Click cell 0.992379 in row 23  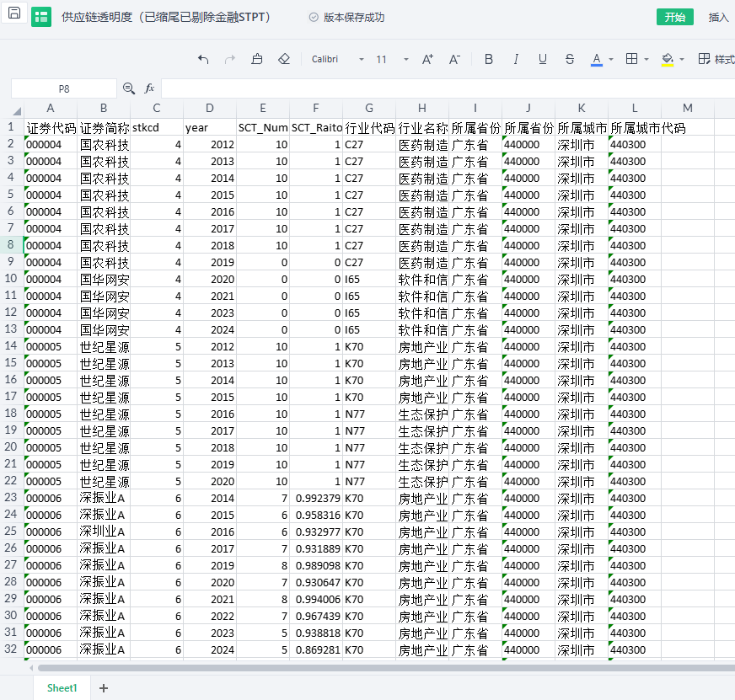[316, 498]
